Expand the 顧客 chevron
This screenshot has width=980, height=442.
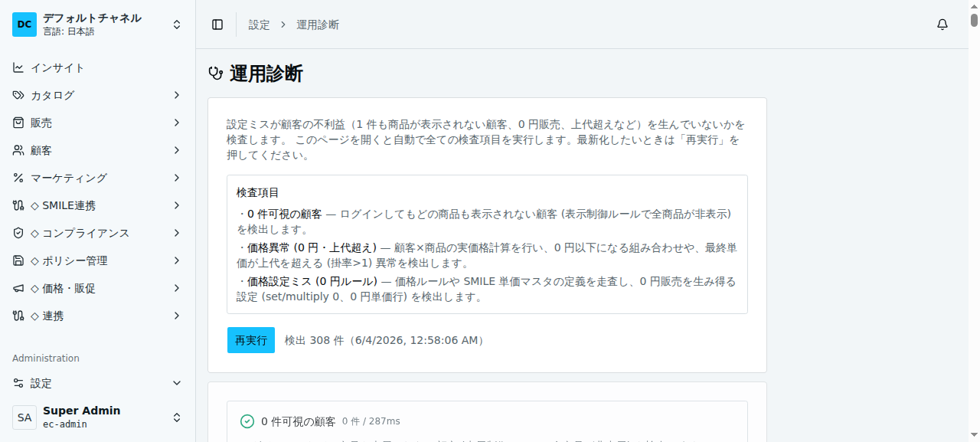177,150
